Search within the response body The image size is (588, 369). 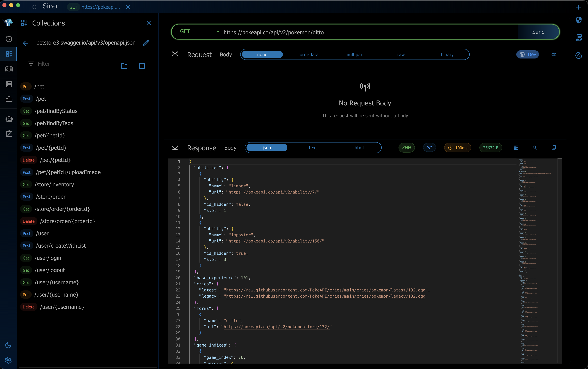point(535,148)
